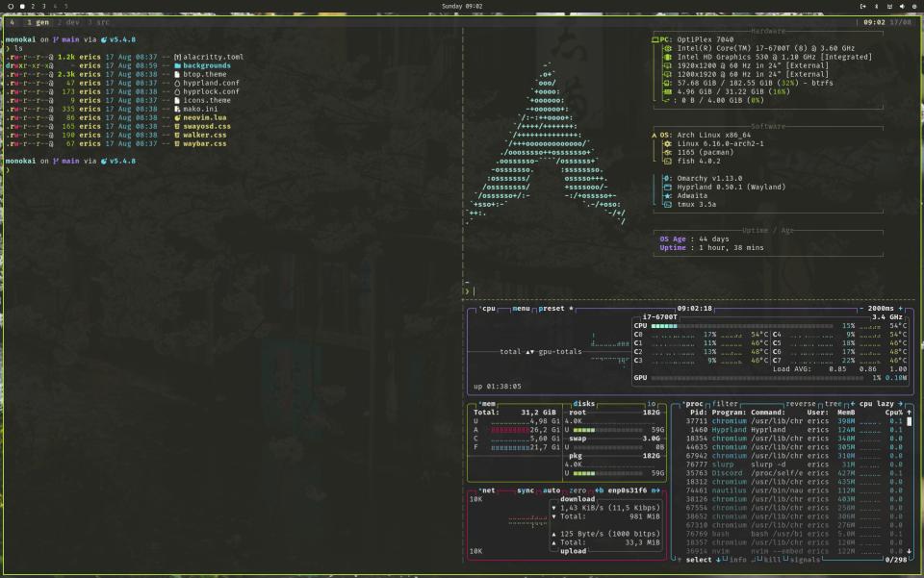Viewport: 924px width, 578px height.
Task: Click the terminal icon beside tmux 3.5a
Action: pyautogui.click(x=668, y=204)
